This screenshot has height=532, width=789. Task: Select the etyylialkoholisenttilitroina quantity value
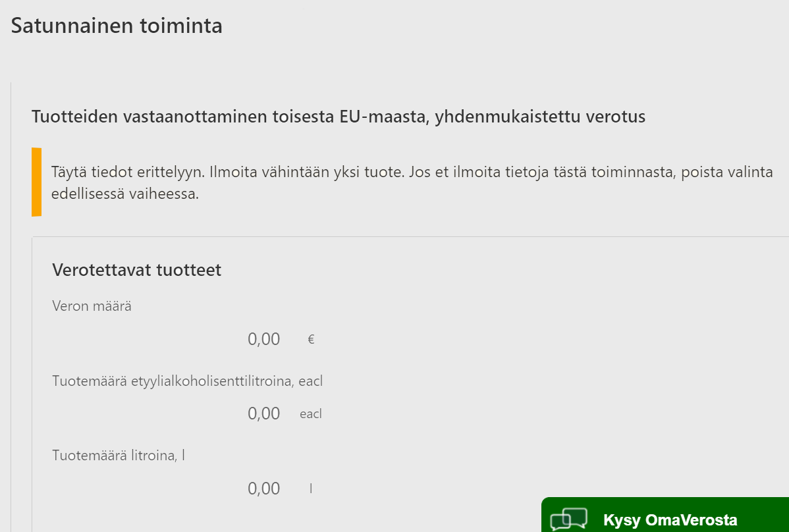264,413
